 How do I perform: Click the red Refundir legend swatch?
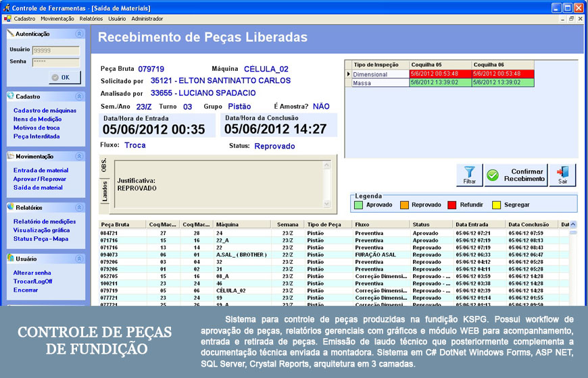tap(452, 205)
